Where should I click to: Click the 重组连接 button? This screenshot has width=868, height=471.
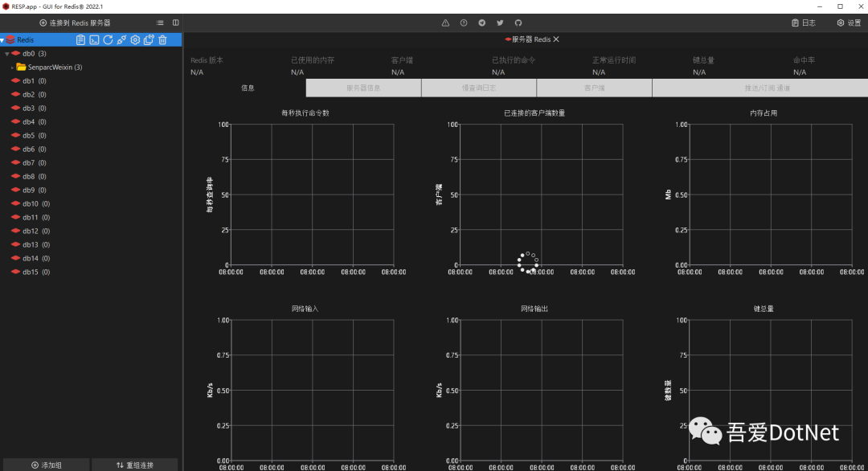click(x=134, y=465)
